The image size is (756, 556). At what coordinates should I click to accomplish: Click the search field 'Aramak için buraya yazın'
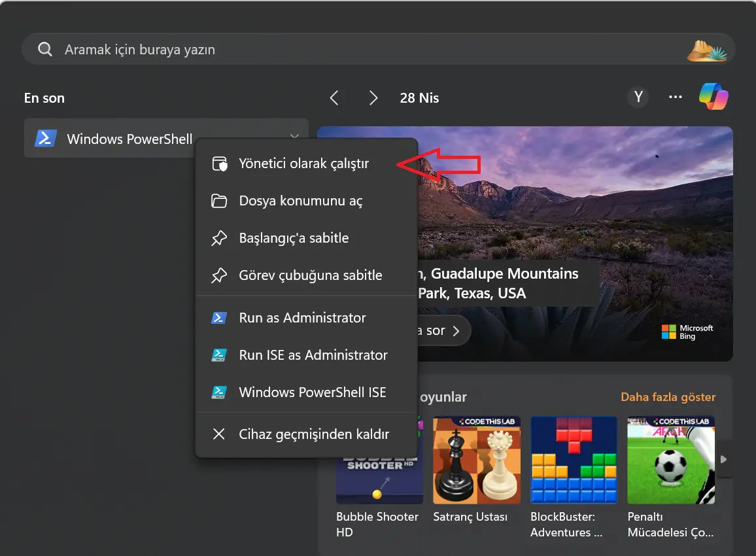tap(378, 49)
